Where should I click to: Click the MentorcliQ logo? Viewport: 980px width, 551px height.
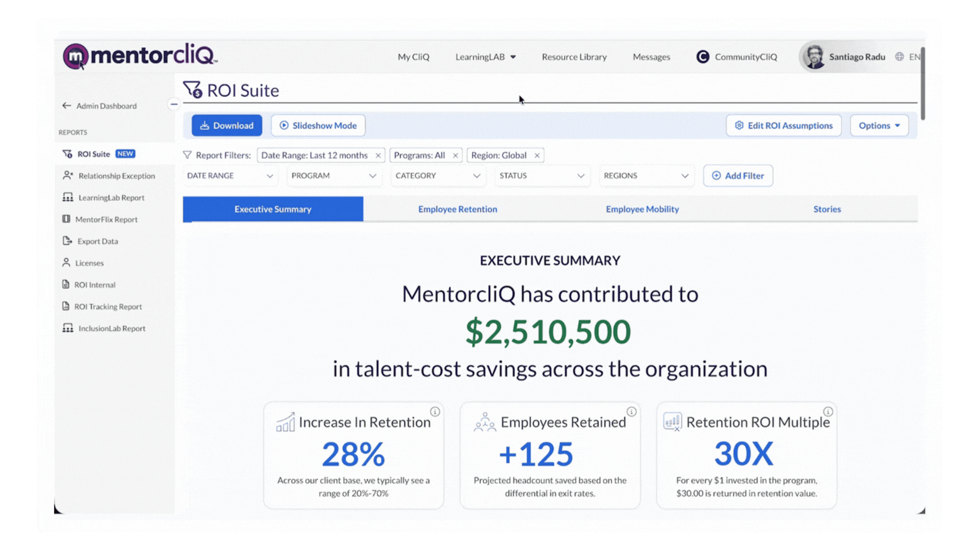click(140, 56)
